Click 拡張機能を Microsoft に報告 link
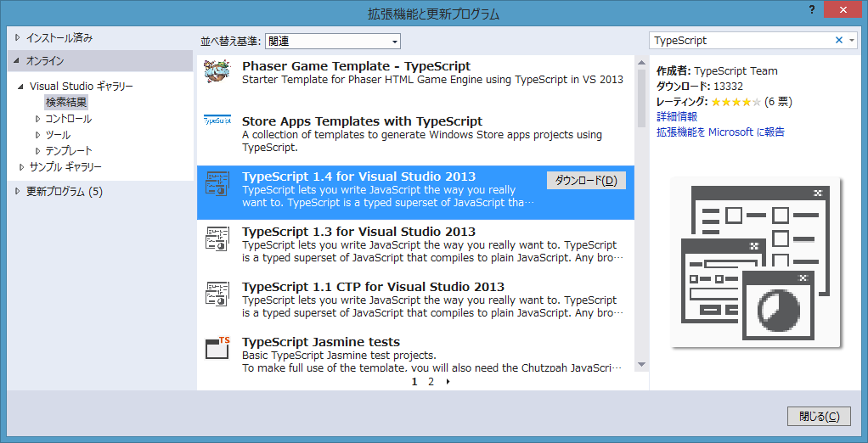The image size is (868, 443). [720, 132]
